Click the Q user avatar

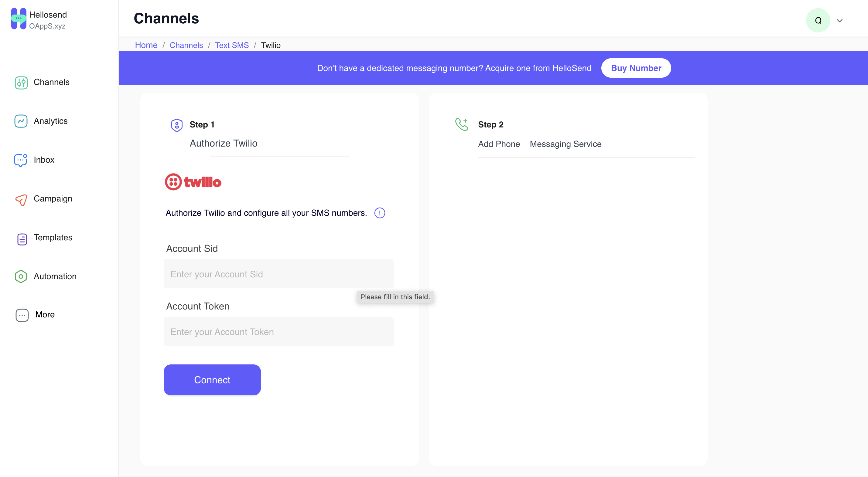[x=818, y=20]
